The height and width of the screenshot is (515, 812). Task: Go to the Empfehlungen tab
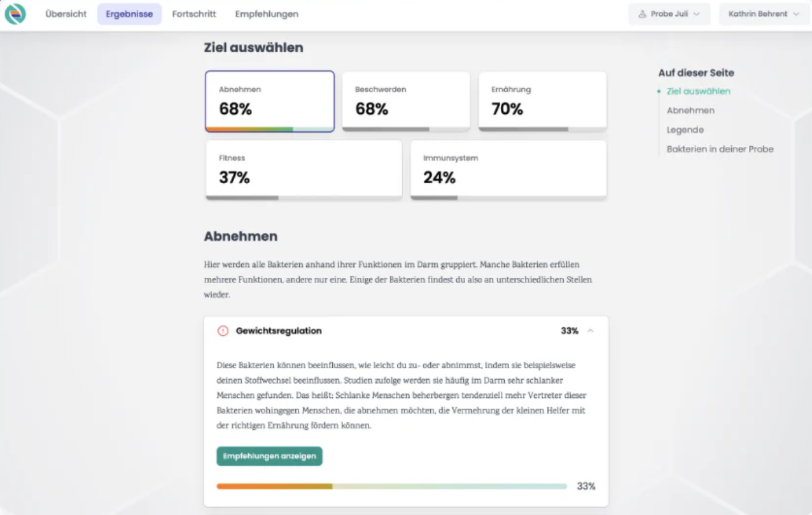pos(267,14)
